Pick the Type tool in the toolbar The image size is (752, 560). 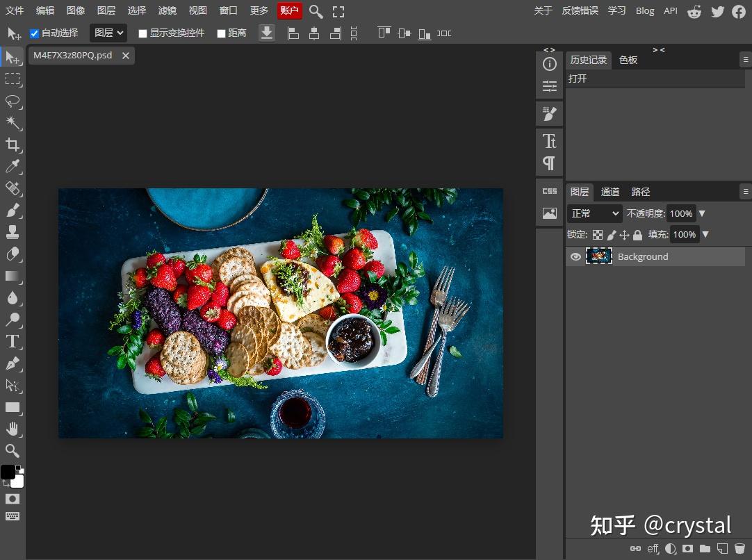[13, 341]
